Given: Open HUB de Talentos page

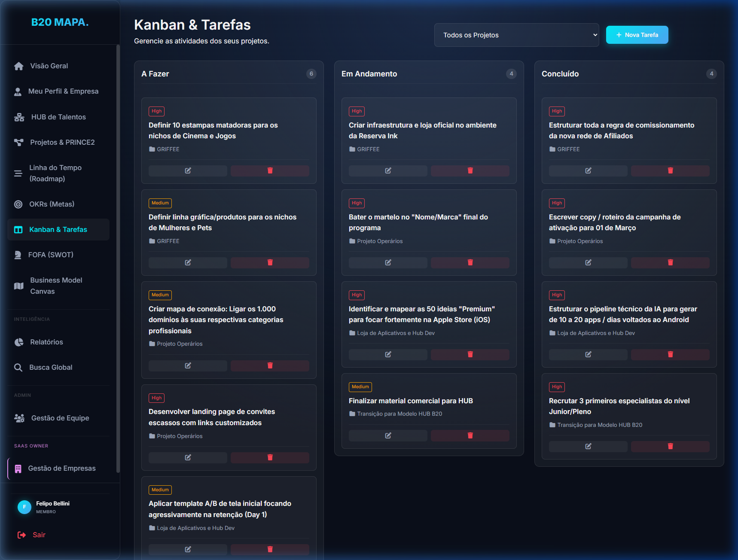Looking at the screenshot, I should (58, 117).
